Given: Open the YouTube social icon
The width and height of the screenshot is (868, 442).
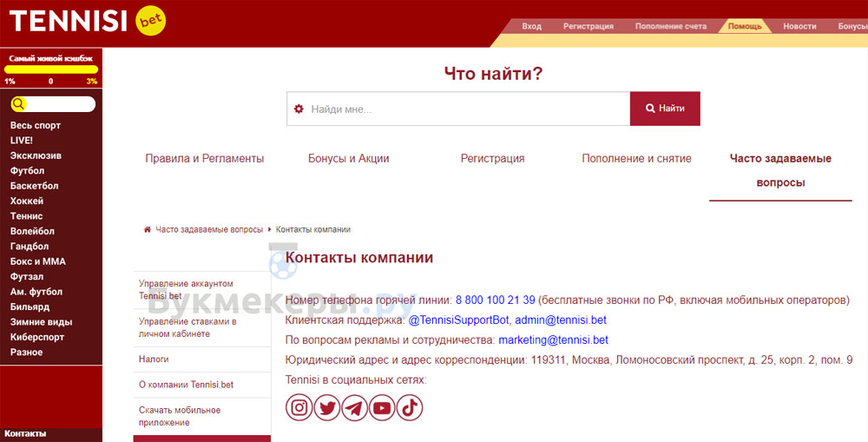Looking at the screenshot, I should click(x=382, y=407).
